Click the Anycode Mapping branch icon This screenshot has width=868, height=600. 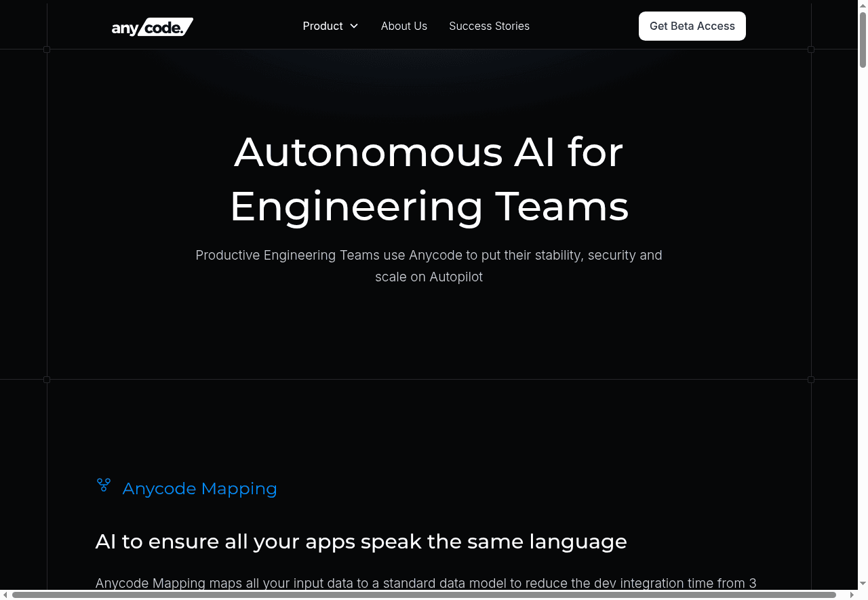coord(103,485)
